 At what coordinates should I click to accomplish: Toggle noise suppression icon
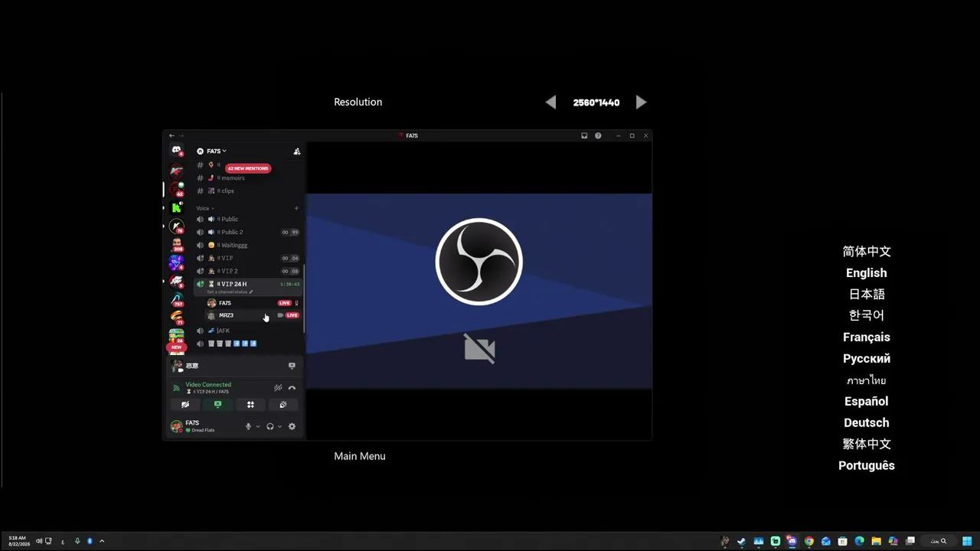tap(278, 388)
